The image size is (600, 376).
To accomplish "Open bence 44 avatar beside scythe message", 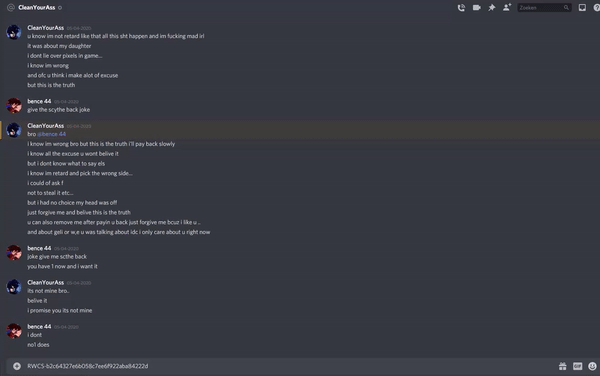I will (14, 106).
